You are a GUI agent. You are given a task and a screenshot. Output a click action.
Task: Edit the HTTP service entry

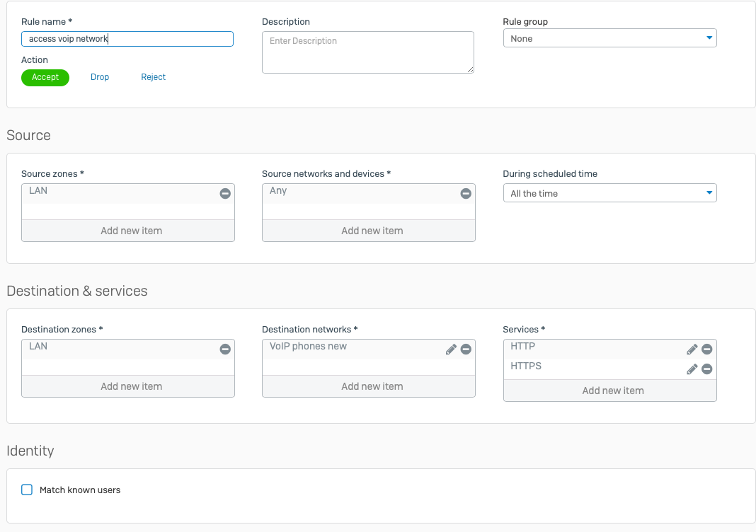tap(692, 349)
